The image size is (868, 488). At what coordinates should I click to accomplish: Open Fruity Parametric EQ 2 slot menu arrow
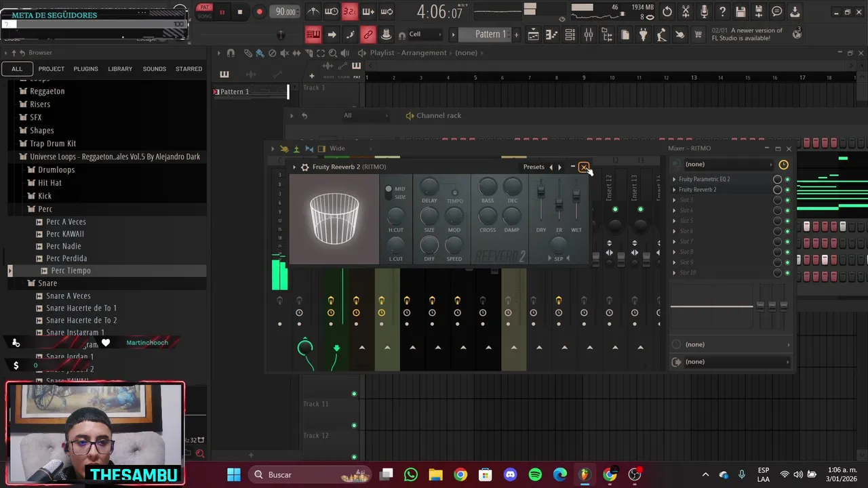[x=674, y=179]
